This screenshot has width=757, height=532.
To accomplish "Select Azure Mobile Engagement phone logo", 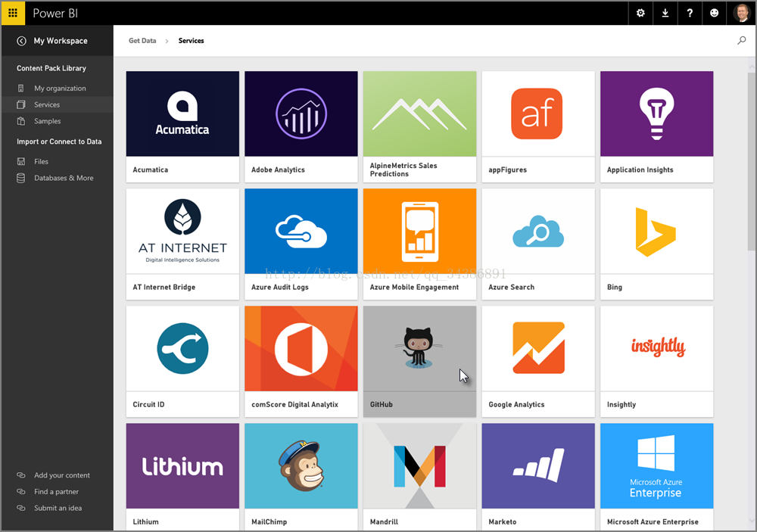I will [x=419, y=232].
